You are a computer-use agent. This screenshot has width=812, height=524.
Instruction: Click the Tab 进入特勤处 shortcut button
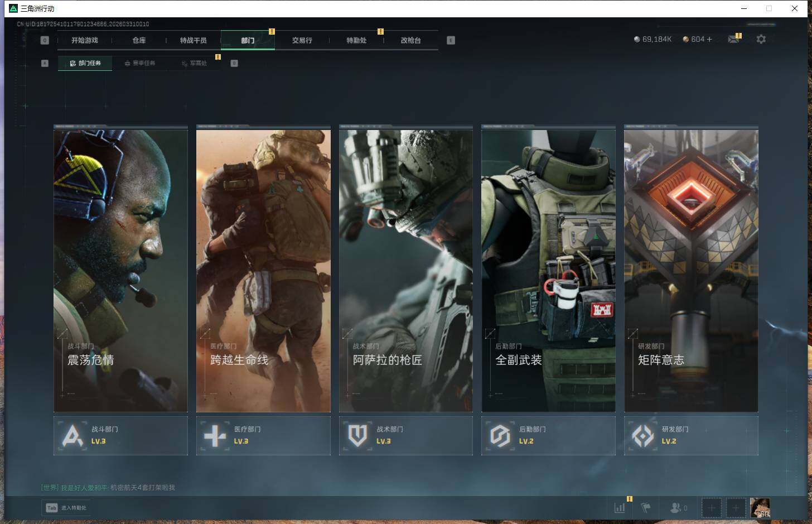click(x=66, y=508)
